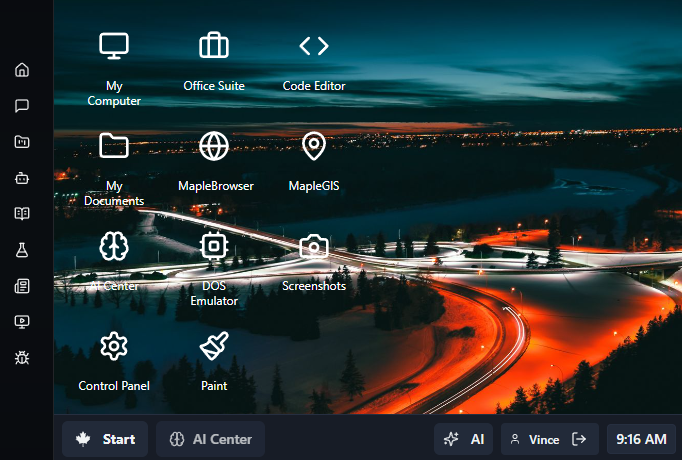This screenshot has width=682, height=460.
Task: Click the monitor play sidebar icon
Action: 22,322
